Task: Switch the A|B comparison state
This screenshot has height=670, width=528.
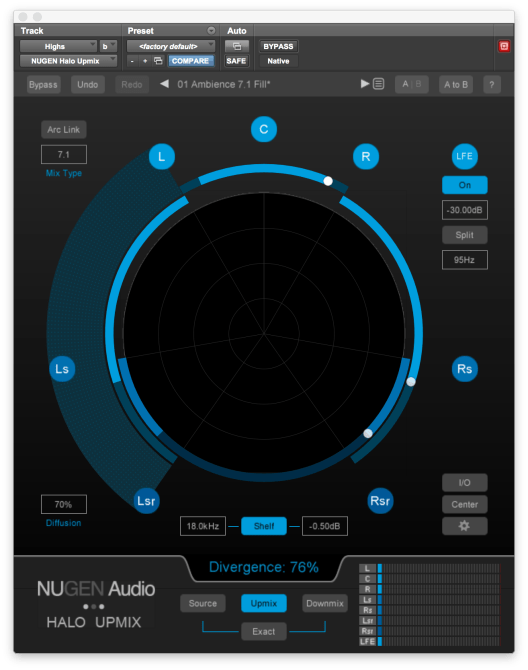Action: coord(411,84)
